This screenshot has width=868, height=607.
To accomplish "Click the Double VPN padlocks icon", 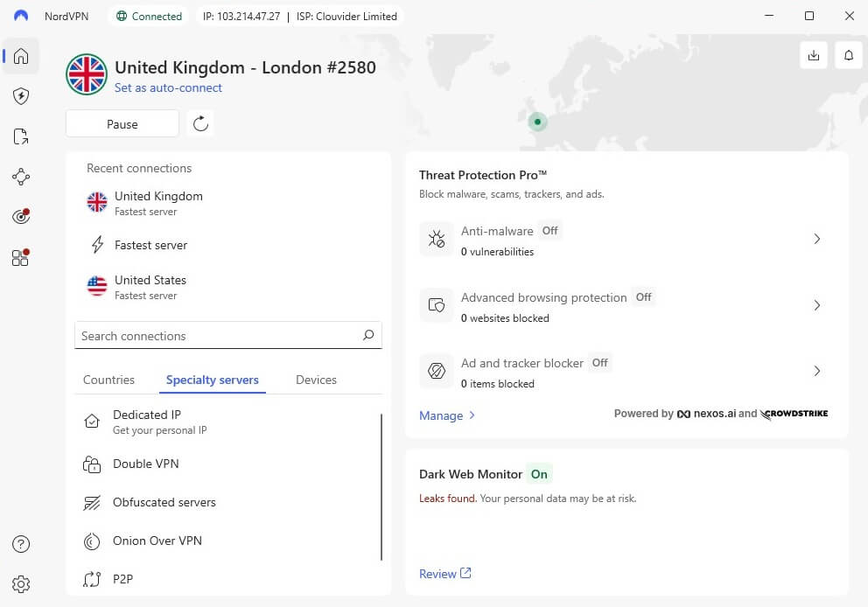I will pos(92,464).
